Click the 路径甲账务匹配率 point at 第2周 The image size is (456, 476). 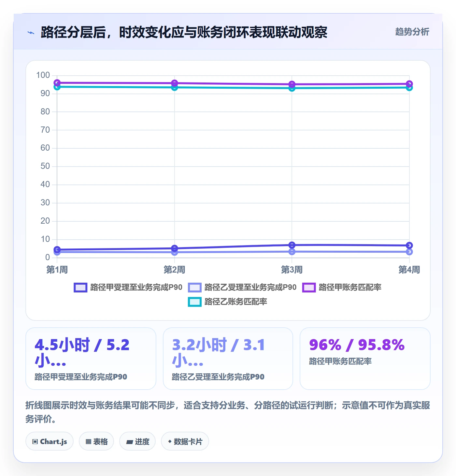coord(175,83)
